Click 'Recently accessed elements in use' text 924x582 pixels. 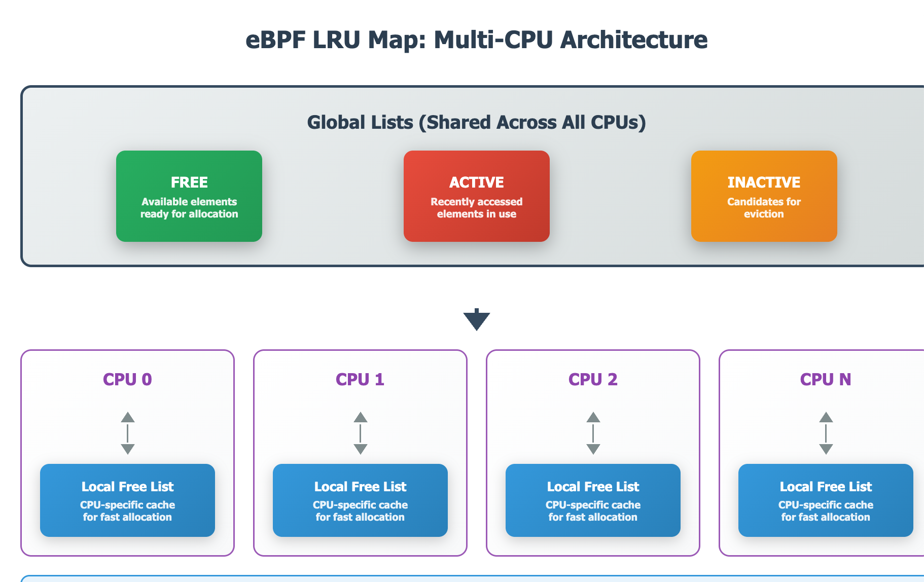point(476,208)
